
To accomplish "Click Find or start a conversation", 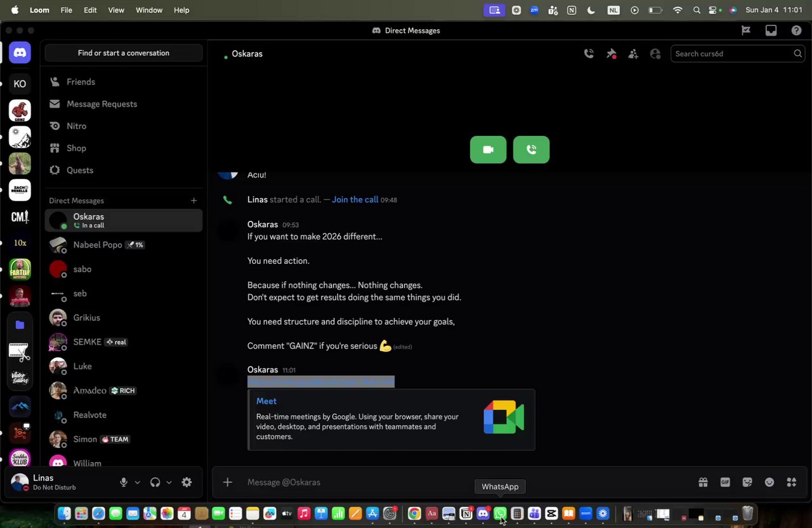I will pos(124,53).
